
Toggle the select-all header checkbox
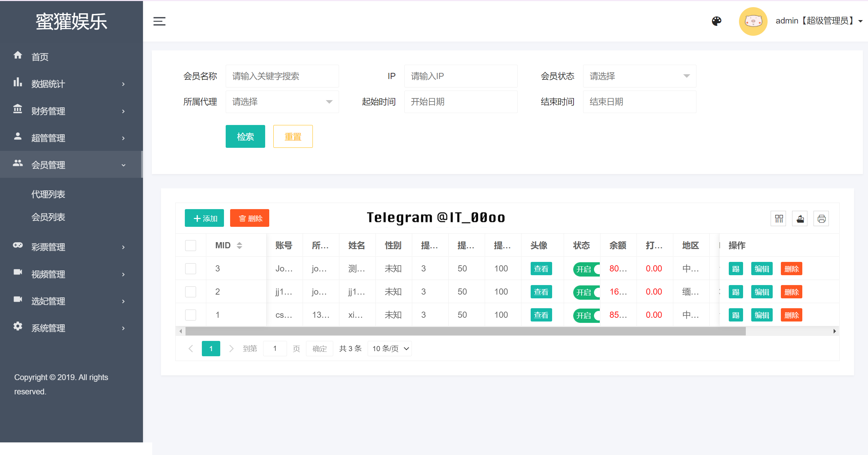click(191, 245)
